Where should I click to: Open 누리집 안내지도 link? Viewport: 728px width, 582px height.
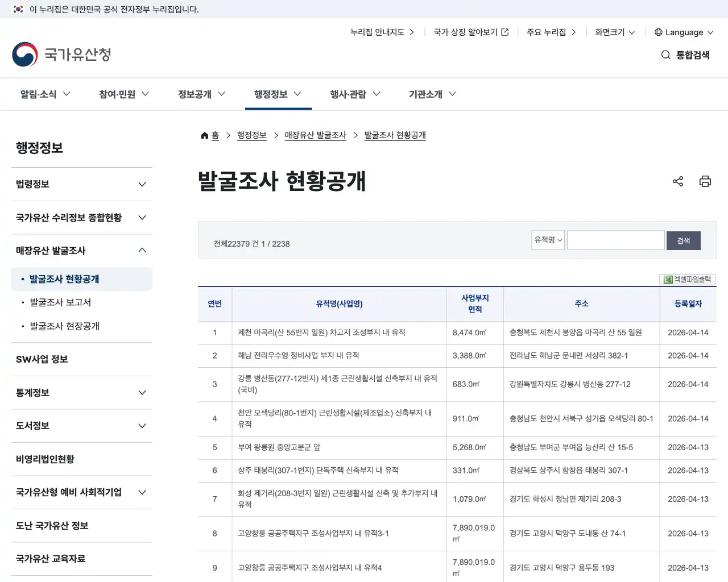(382, 32)
